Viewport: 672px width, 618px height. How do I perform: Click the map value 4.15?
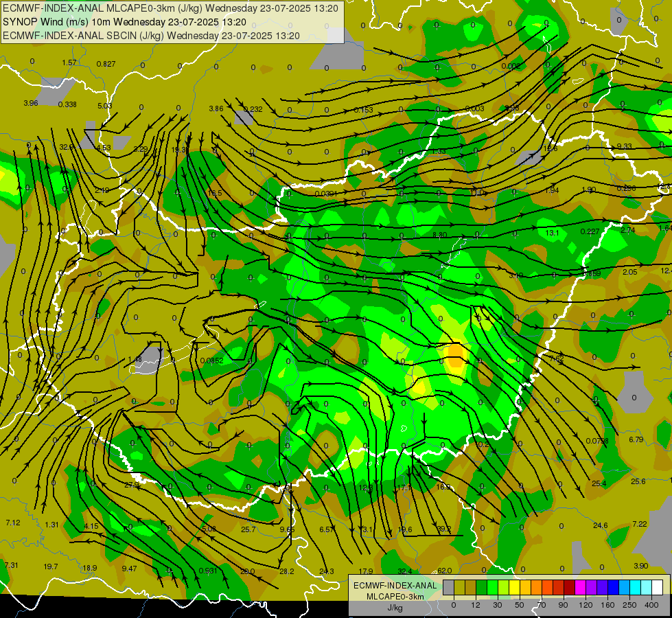91,526
